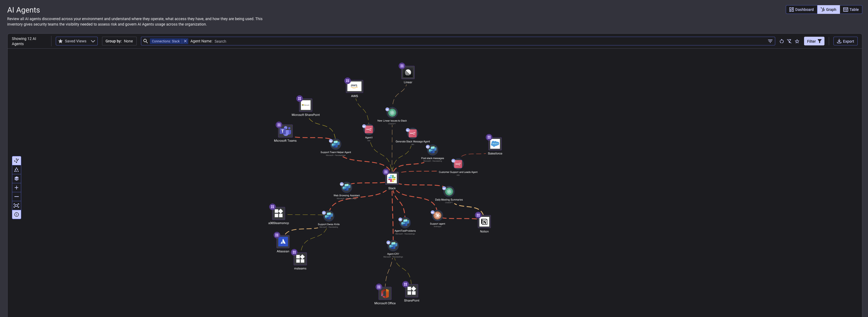Click the Daily Meeting Summaries agent
Viewport: 868px width, 317px height.
449,191
